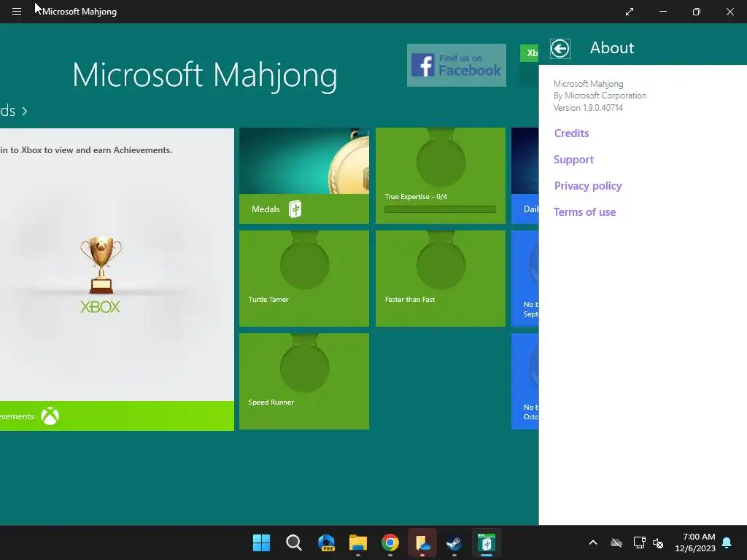Click the Microsoft Mahjong main heading

click(x=205, y=75)
